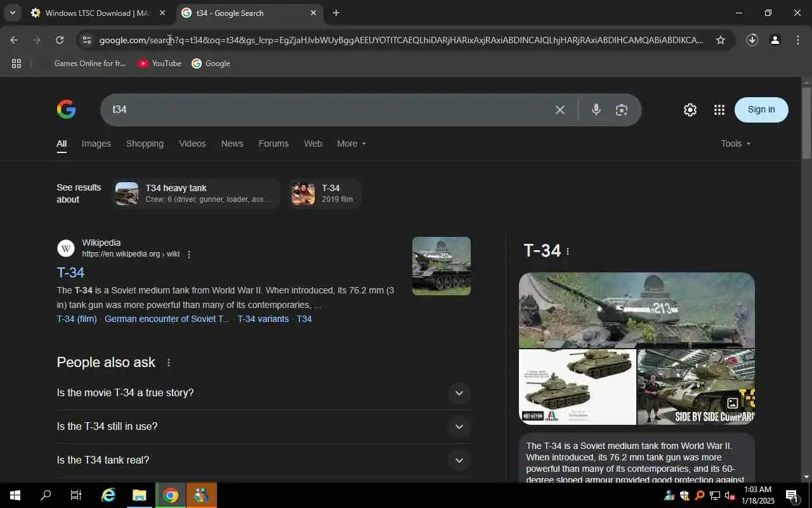Open the Tools dropdown
The image size is (812, 508).
[x=736, y=144]
